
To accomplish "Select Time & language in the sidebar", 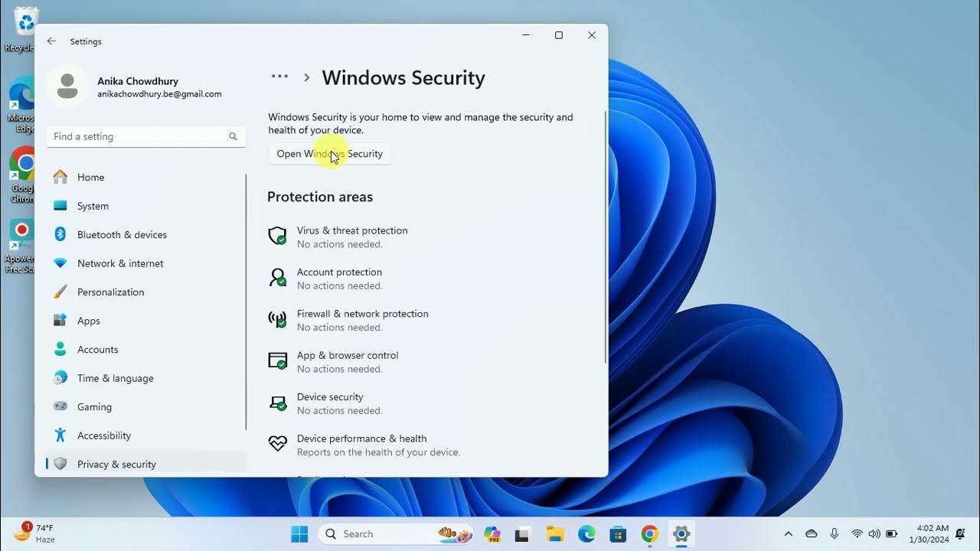I will 145,378.
